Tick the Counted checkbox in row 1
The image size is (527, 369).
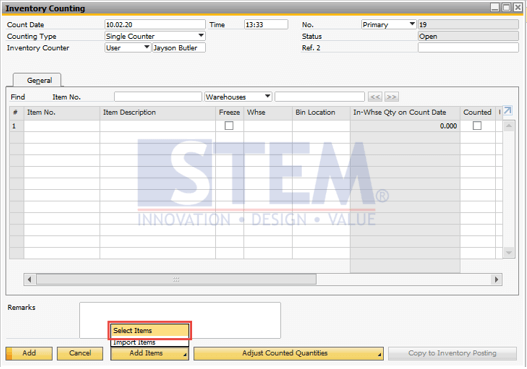click(x=477, y=126)
